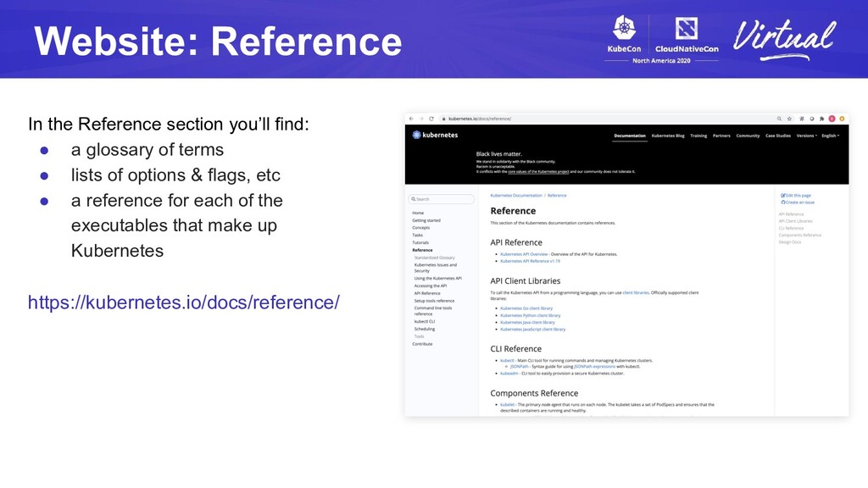Open Kubernetes Blog in top nav
868x488 pixels.
pyautogui.click(x=668, y=136)
